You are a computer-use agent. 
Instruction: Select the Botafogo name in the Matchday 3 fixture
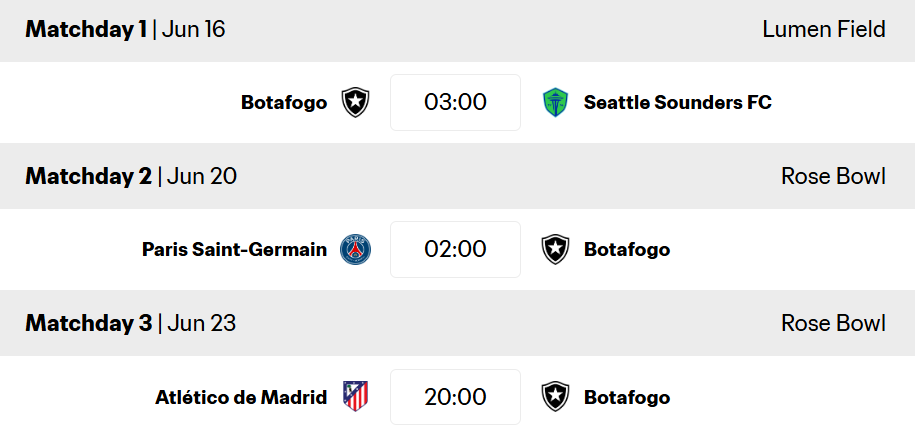pyautogui.click(x=627, y=397)
